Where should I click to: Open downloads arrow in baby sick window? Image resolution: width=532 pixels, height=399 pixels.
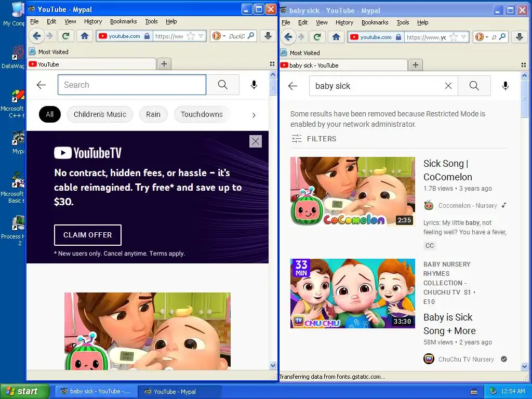[520, 37]
